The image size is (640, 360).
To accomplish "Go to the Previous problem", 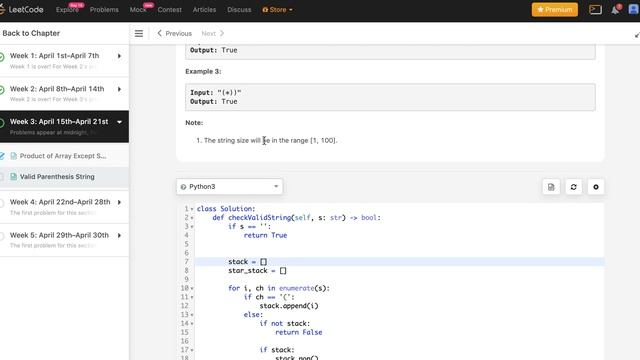I will [x=174, y=33].
